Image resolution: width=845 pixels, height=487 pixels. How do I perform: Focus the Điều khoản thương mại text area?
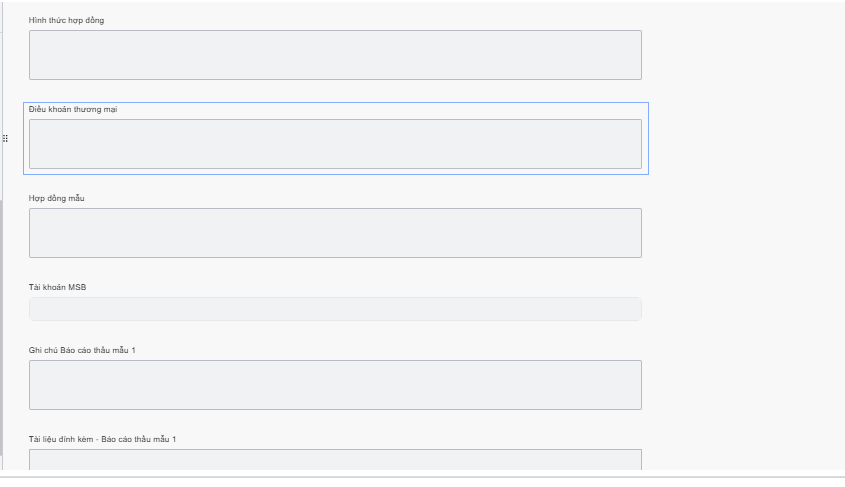(335, 144)
